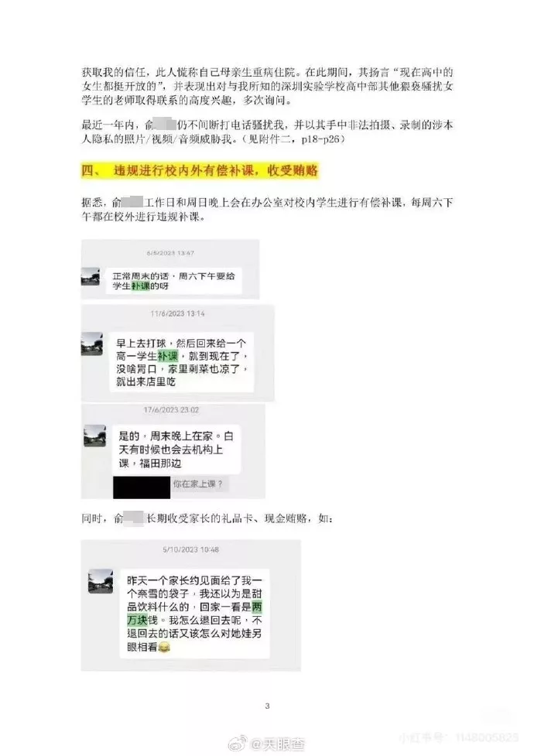The width and height of the screenshot is (534, 756).
Task: Click the 5/10/2023 10:48 timestamp
Action: click(x=190, y=549)
